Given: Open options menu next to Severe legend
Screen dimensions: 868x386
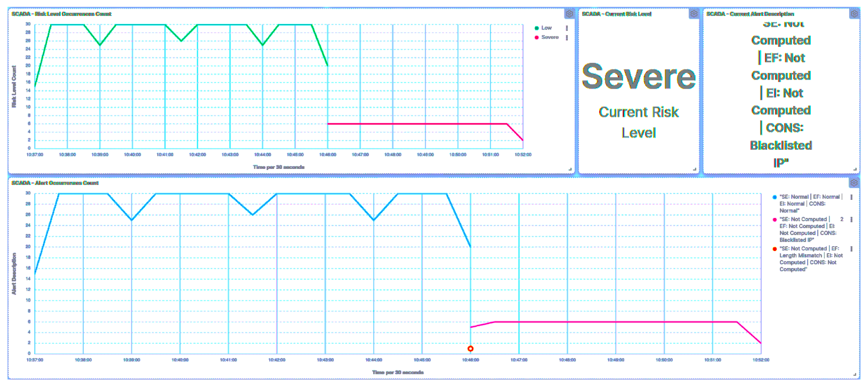Looking at the screenshot, I should [x=567, y=38].
